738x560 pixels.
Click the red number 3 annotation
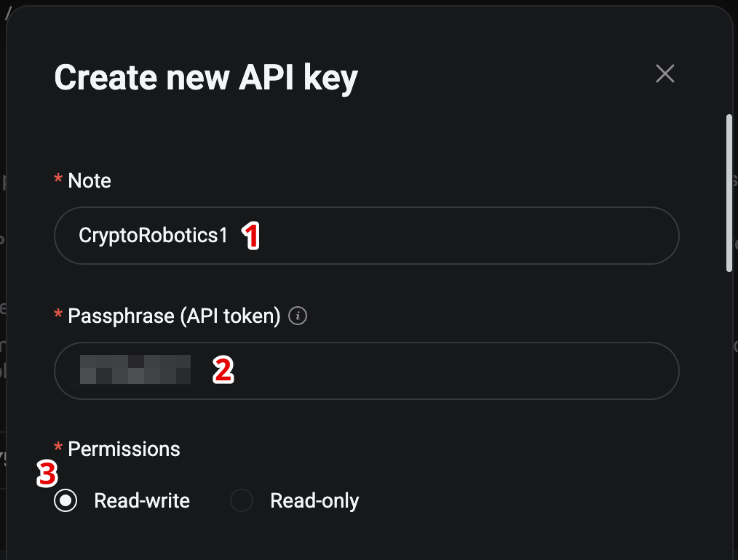click(x=47, y=473)
